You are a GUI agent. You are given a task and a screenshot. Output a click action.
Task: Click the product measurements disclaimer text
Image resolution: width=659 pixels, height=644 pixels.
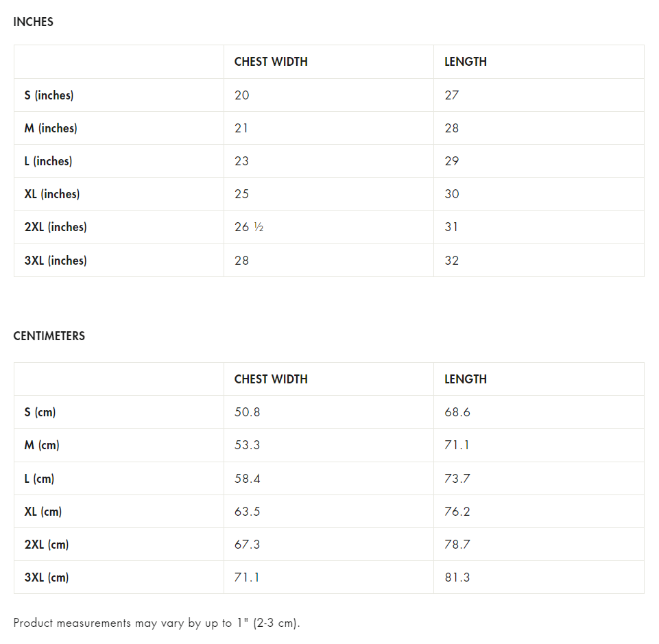[x=157, y=623]
